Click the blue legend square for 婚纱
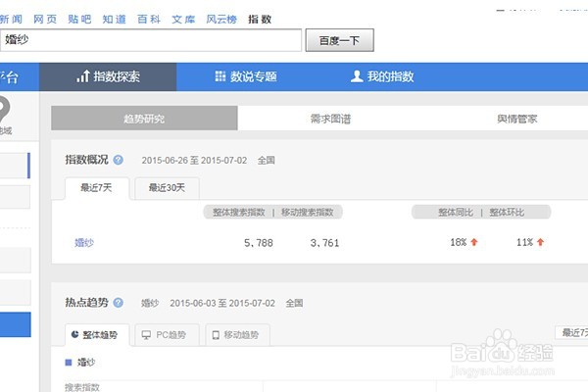This screenshot has height=392, width=588. click(69, 363)
